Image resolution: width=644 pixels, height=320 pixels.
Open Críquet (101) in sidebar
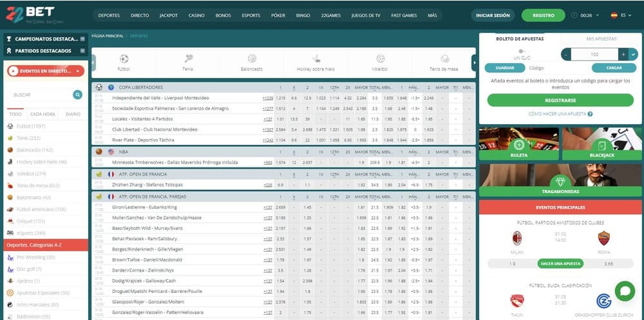click(30, 221)
